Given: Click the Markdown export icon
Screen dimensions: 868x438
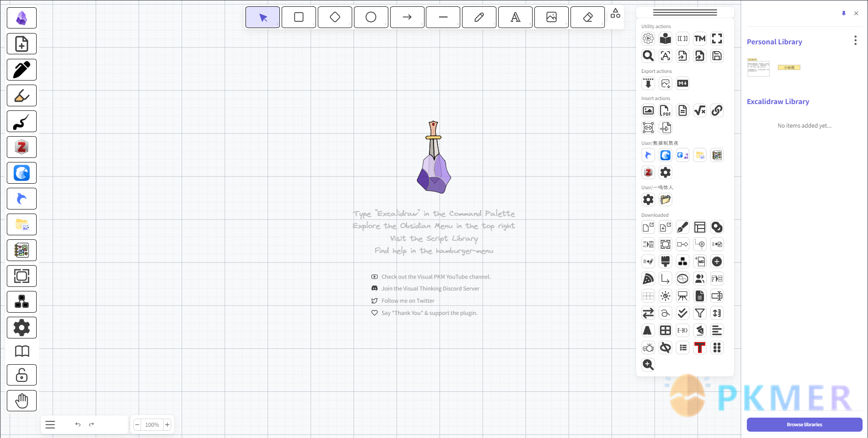Looking at the screenshot, I should (682, 83).
